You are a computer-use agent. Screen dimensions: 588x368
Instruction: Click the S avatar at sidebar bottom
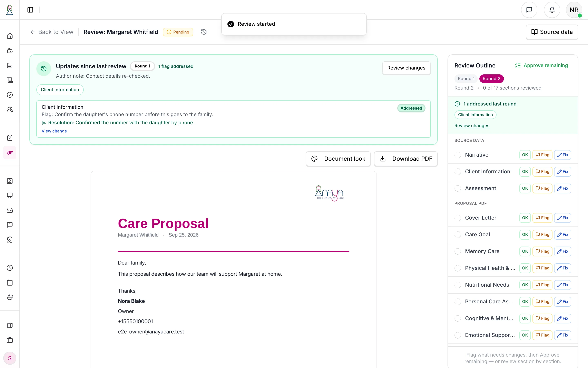coord(10,358)
